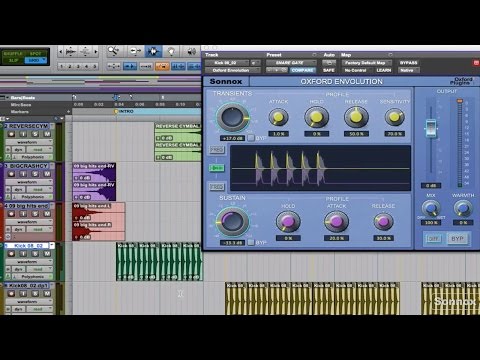Open the plugin automation enable button

tap(329, 63)
